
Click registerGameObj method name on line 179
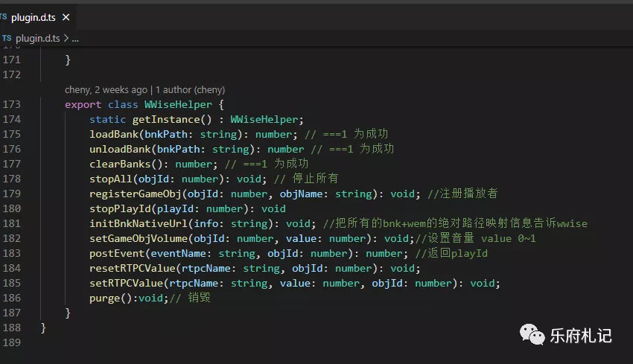136,194
